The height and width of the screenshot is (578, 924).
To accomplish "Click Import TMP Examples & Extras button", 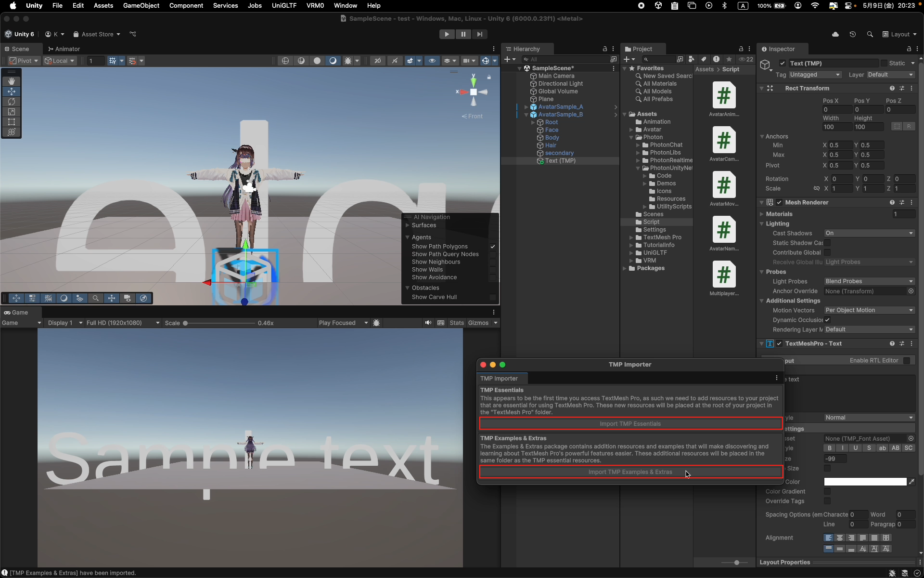I will (x=630, y=472).
